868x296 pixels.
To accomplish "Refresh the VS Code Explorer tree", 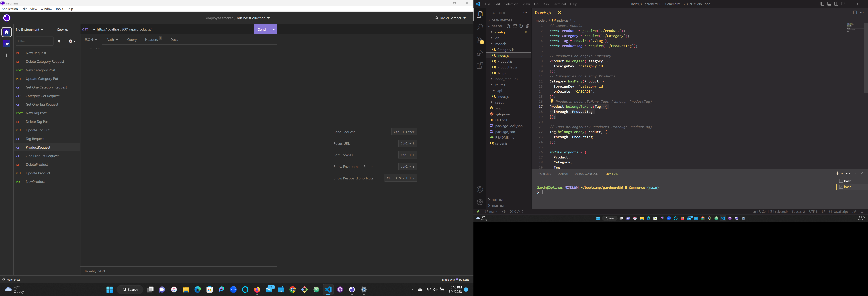I will [x=521, y=26].
